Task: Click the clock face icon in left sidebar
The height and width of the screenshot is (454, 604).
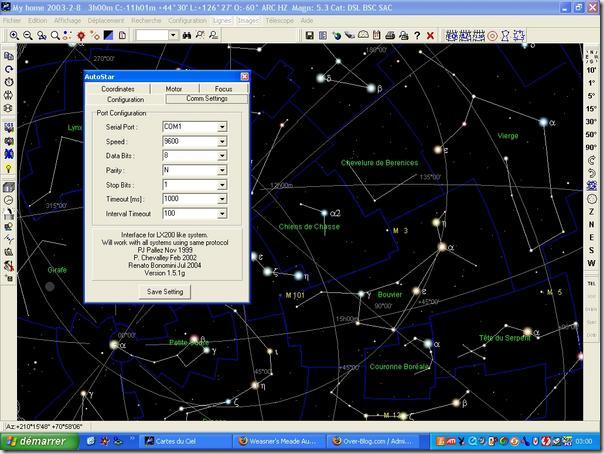Action: [x=8, y=200]
